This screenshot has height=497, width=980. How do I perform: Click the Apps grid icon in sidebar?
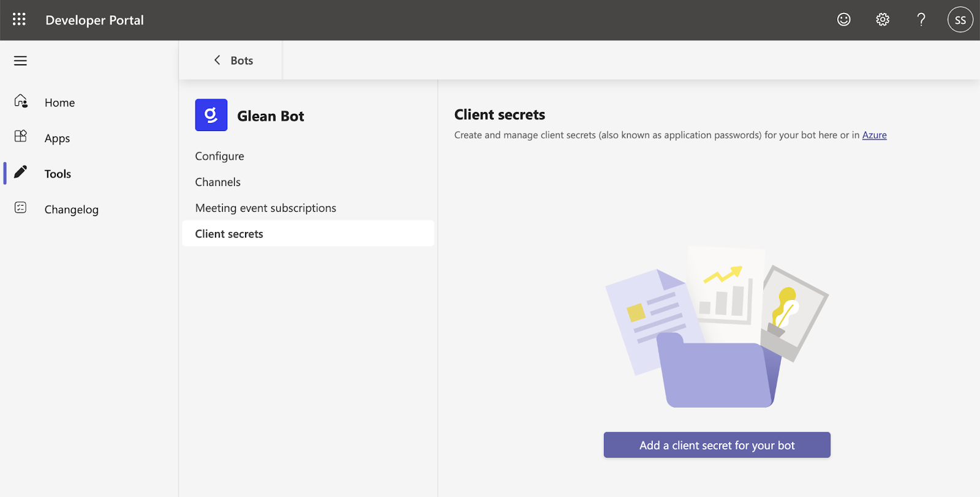click(21, 136)
